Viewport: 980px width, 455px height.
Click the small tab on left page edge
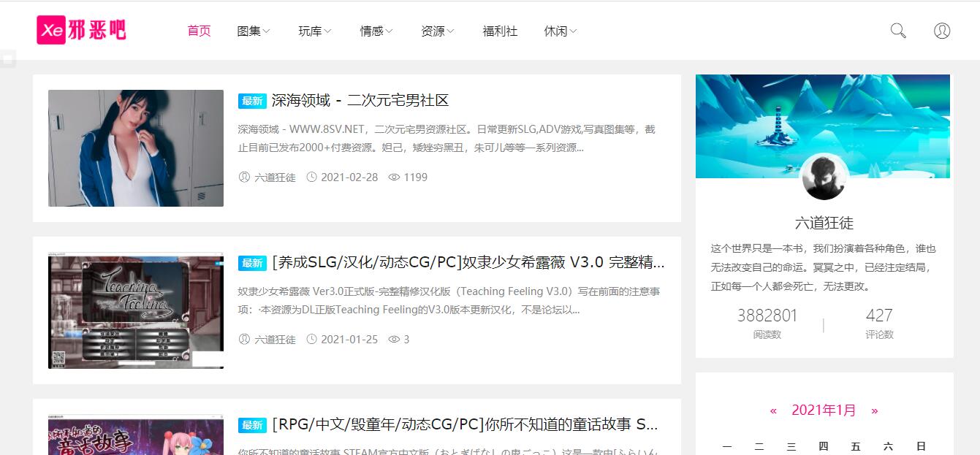coord(8,59)
